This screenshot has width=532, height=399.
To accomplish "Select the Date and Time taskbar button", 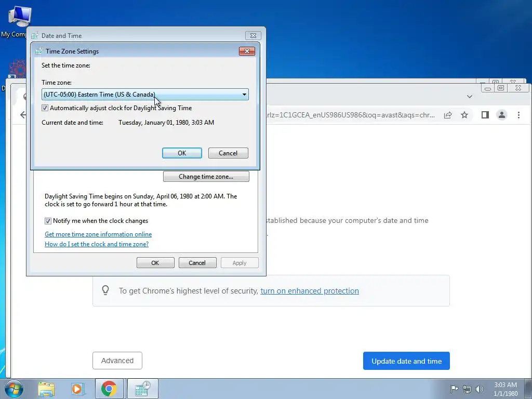I will tap(142, 389).
